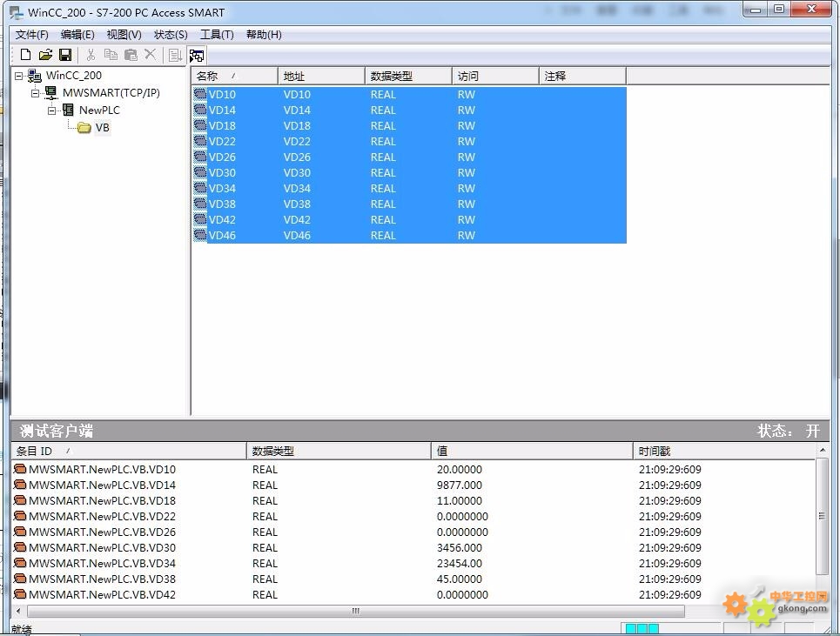The image size is (840, 636).
Task: Click the scroll-left arrow of test client
Action: tap(19, 611)
